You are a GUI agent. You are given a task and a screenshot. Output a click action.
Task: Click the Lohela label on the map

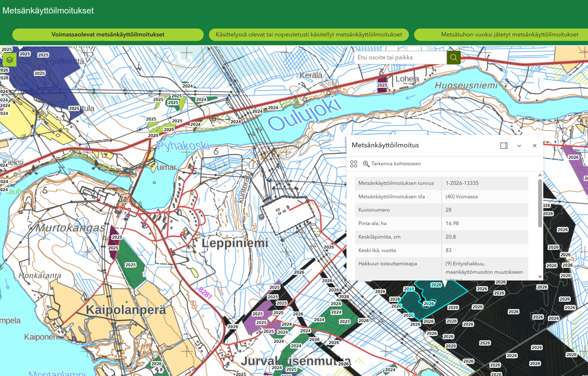407,79
